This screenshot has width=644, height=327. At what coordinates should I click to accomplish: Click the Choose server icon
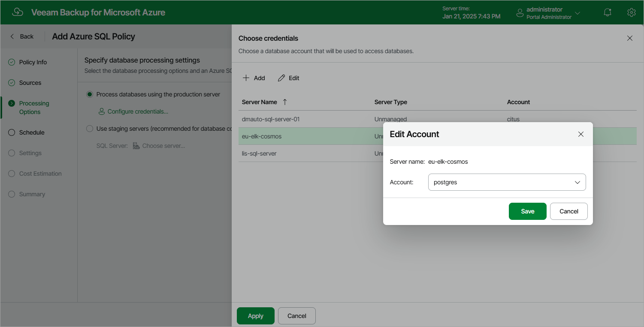click(x=136, y=146)
